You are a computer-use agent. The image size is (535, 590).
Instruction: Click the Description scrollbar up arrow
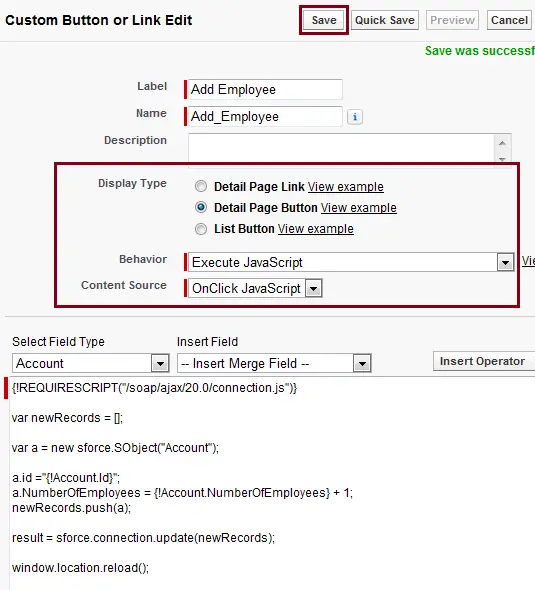502,143
